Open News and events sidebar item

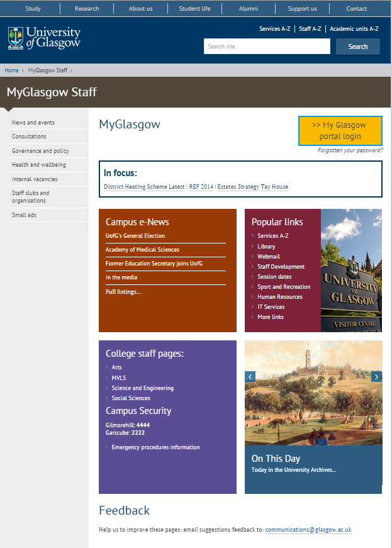pos(33,122)
